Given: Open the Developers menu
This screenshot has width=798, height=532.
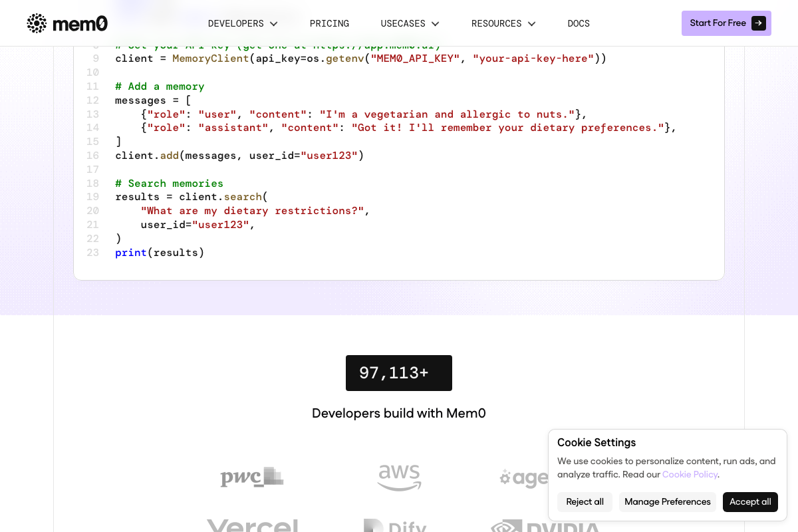Looking at the screenshot, I should coord(243,23).
